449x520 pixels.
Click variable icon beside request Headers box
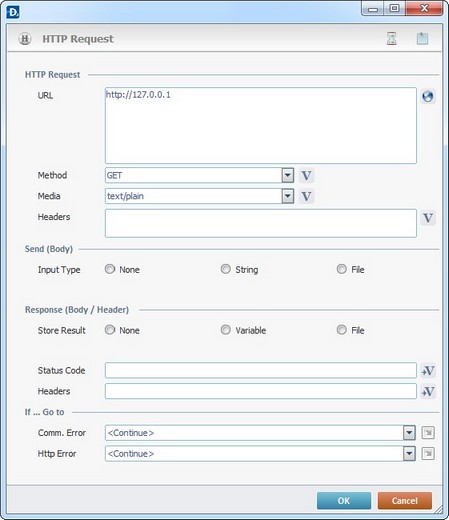click(428, 218)
